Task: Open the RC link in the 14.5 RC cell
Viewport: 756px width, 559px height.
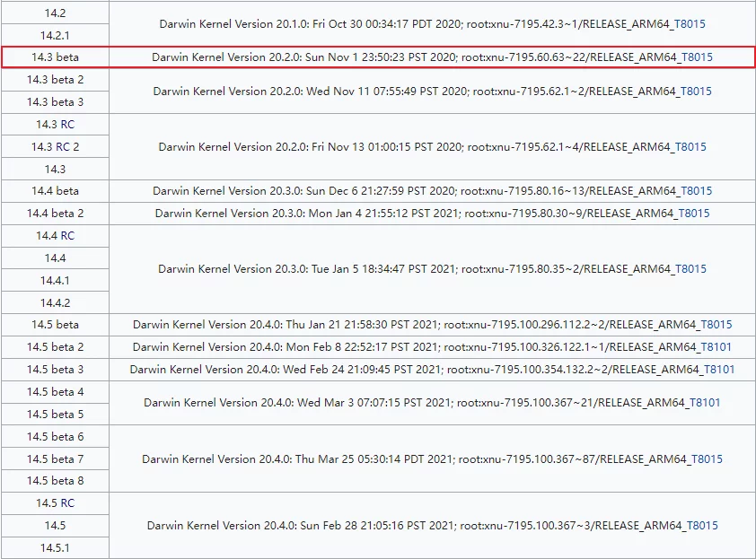Action: 67,503
